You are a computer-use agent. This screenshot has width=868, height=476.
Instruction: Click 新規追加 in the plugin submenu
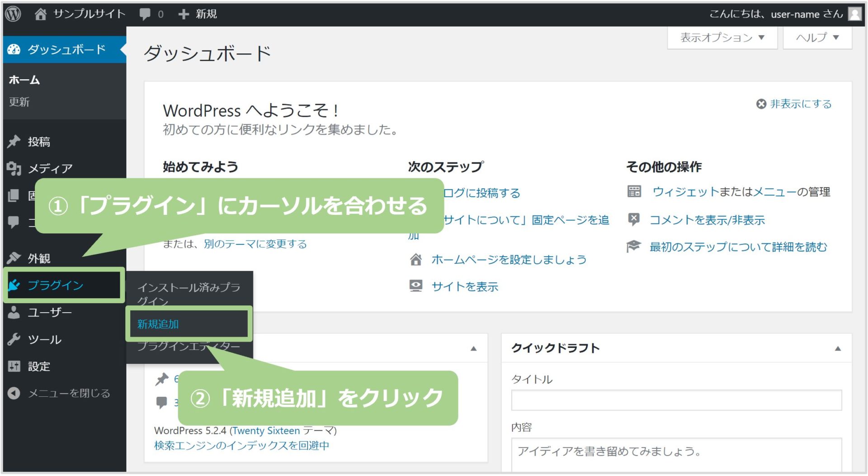157,324
